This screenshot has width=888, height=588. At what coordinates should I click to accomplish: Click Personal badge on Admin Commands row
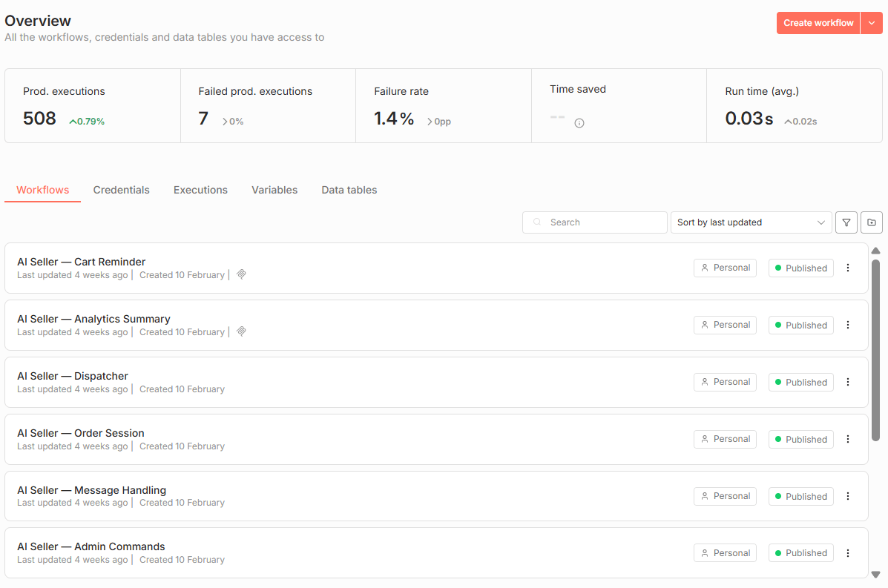[x=725, y=553]
